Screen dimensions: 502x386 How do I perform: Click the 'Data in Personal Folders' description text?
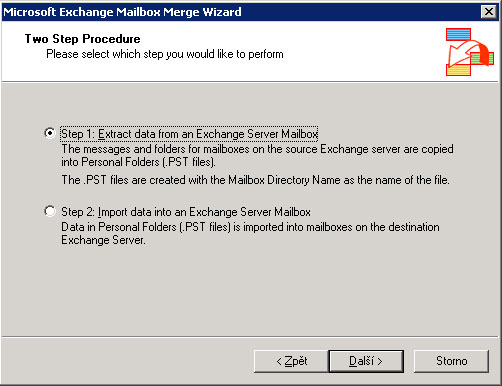(250, 233)
